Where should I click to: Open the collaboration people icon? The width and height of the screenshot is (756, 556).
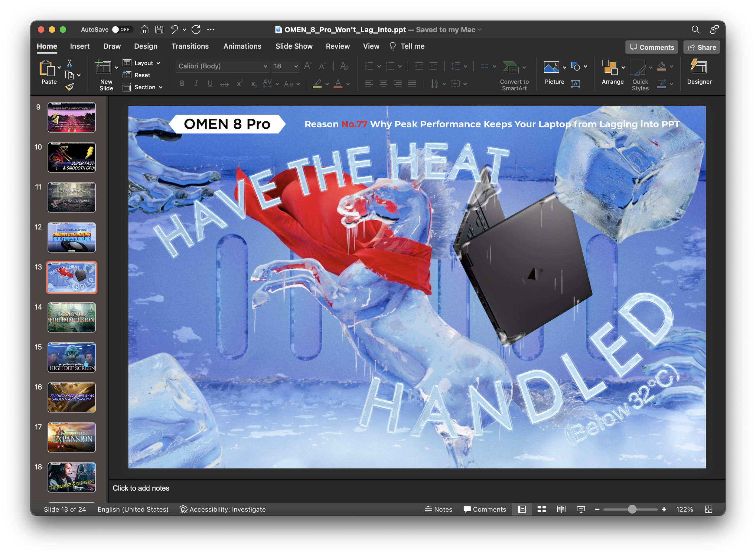coord(714,30)
